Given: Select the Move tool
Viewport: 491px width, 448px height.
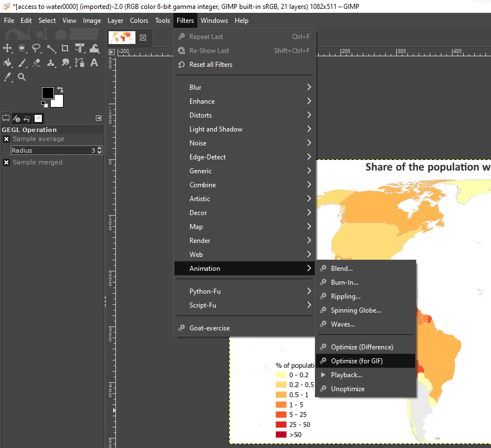Looking at the screenshot, I should (8, 48).
